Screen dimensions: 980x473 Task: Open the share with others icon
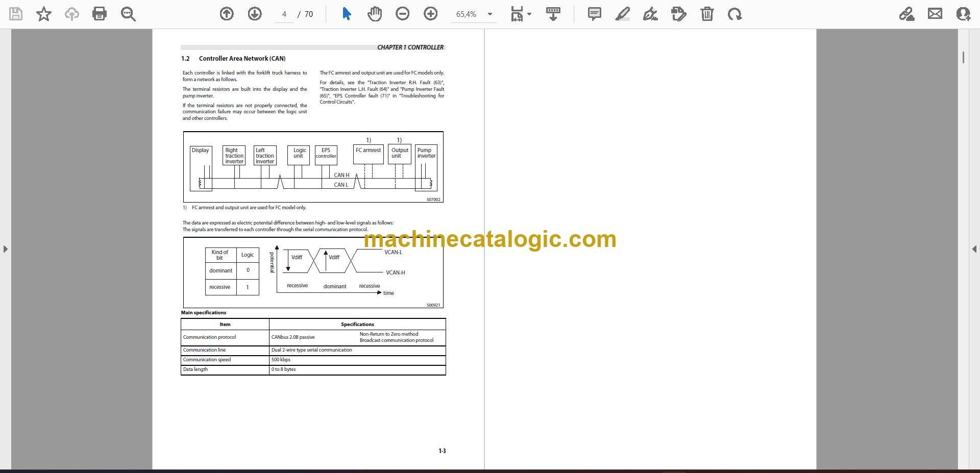pyautogui.click(x=963, y=14)
